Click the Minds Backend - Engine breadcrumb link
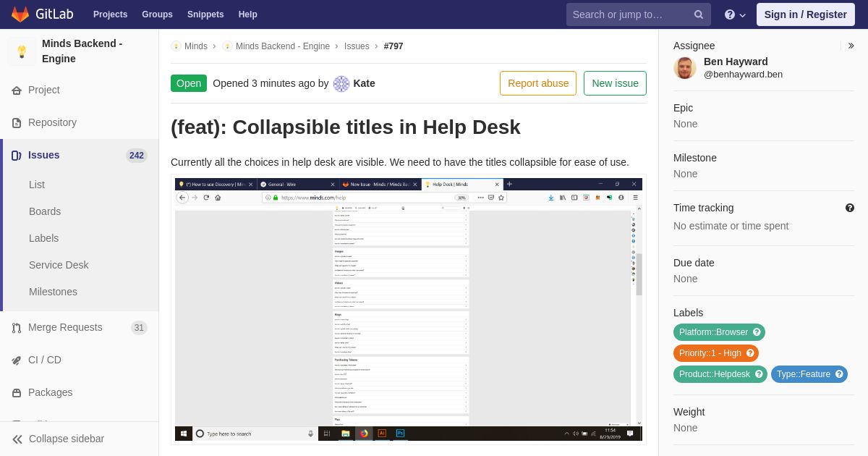The width and height of the screenshot is (868, 456). click(x=283, y=46)
